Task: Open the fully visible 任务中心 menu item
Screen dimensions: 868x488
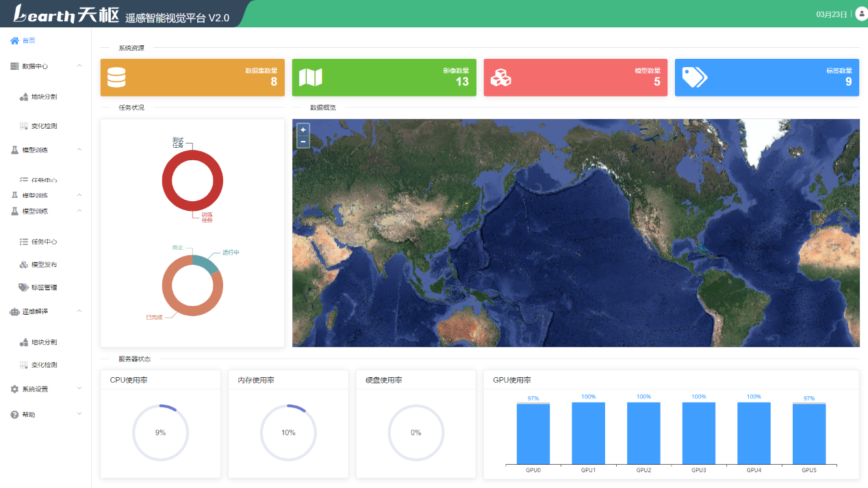Action: click(44, 242)
